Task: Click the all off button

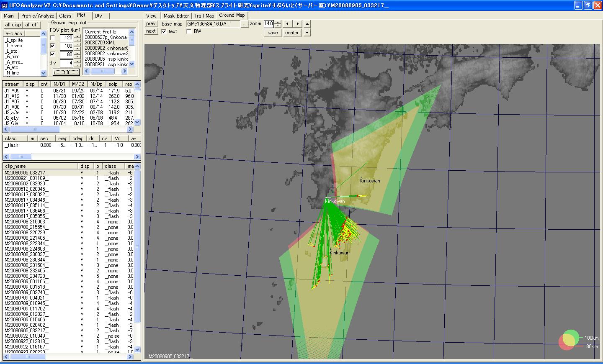Action: pos(31,25)
